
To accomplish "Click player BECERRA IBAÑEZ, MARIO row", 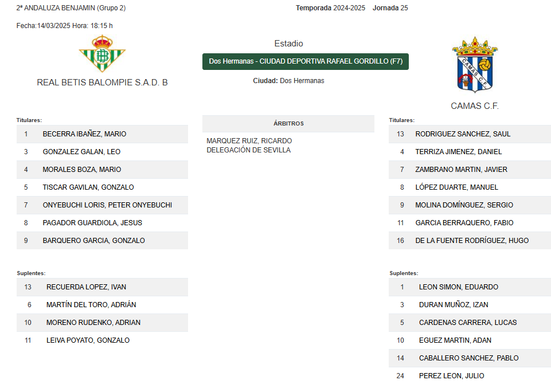I will click(102, 134).
